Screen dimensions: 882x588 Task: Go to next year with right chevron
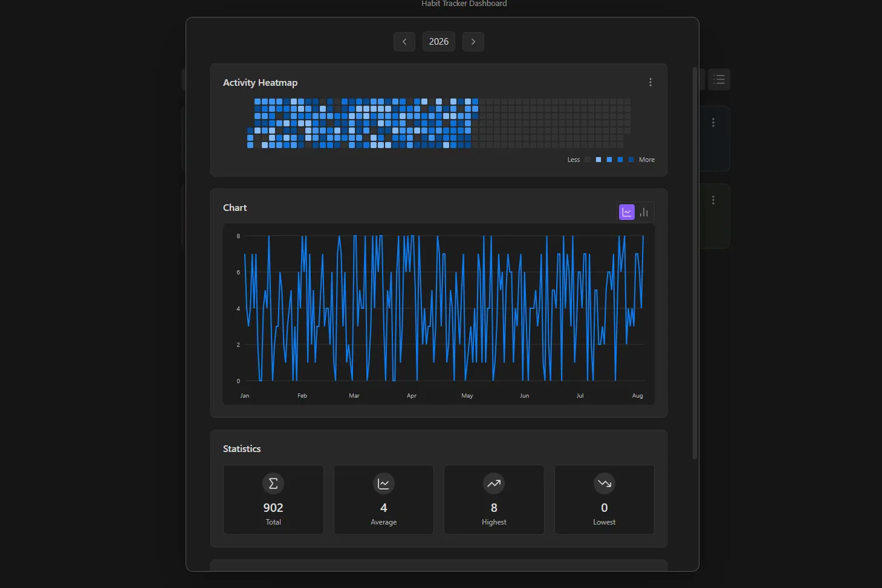(x=473, y=42)
